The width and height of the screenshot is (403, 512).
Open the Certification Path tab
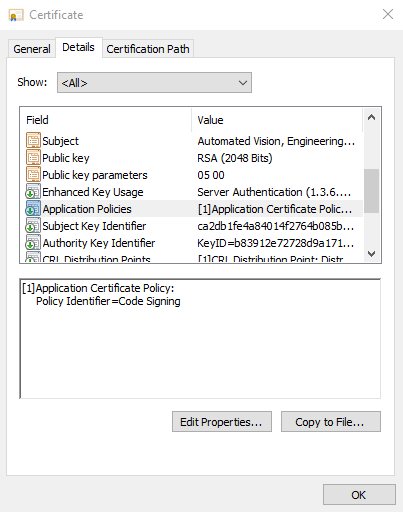[x=148, y=49]
